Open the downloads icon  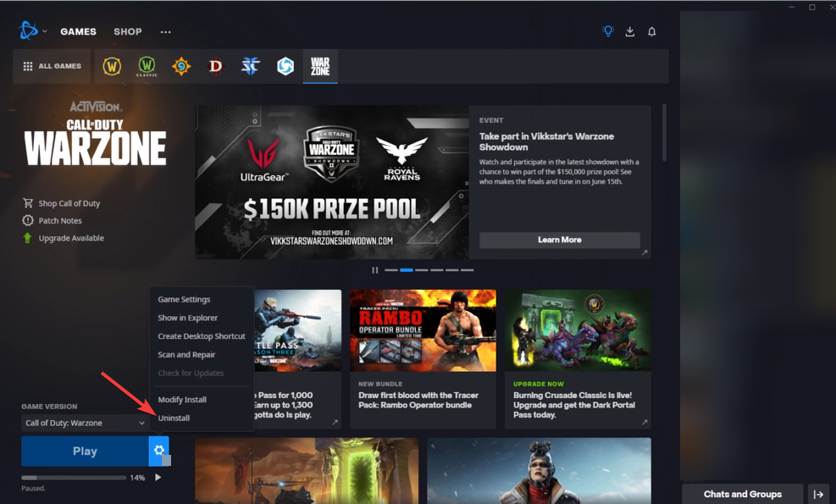tap(629, 31)
